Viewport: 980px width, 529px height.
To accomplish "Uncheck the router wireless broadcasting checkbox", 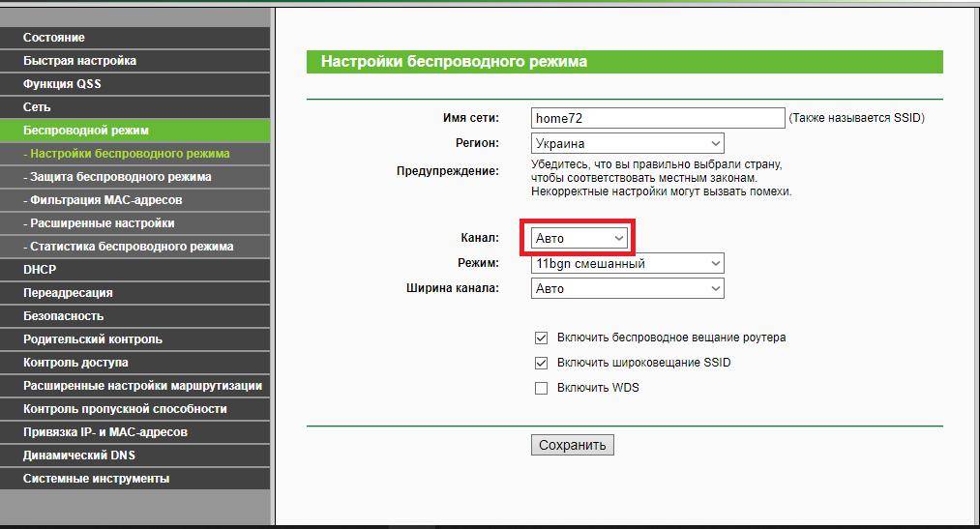I will (542, 338).
